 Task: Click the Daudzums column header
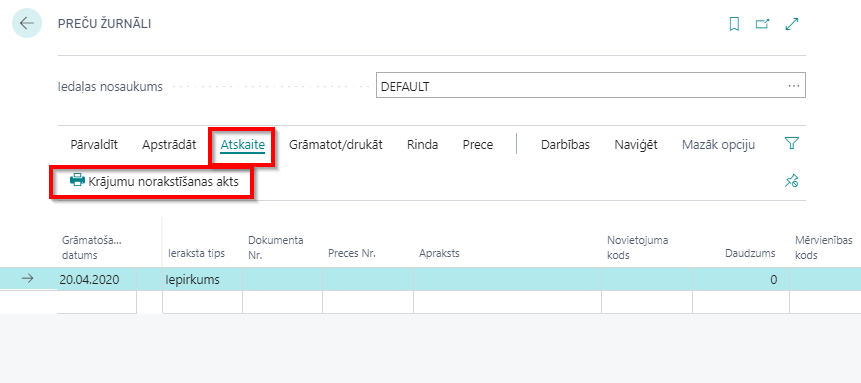pos(750,253)
